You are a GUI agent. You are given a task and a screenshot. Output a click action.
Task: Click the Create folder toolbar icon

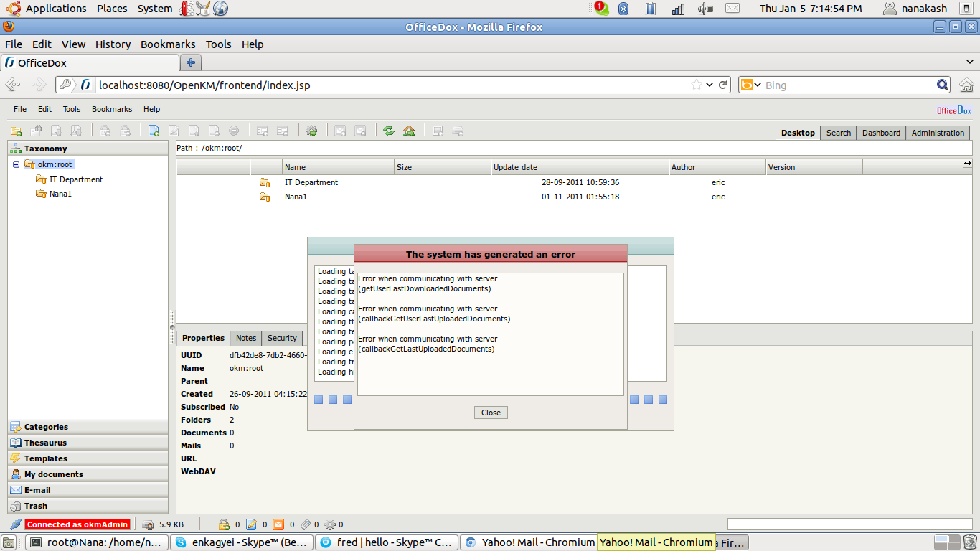click(x=16, y=131)
